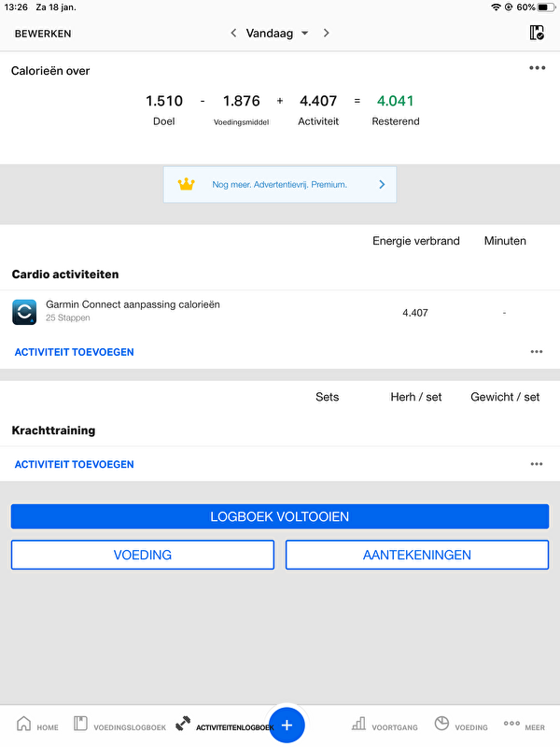Tap the Activiteit 4.407 summary value
The height and width of the screenshot is (747, 560).
[x=318, y=101]
